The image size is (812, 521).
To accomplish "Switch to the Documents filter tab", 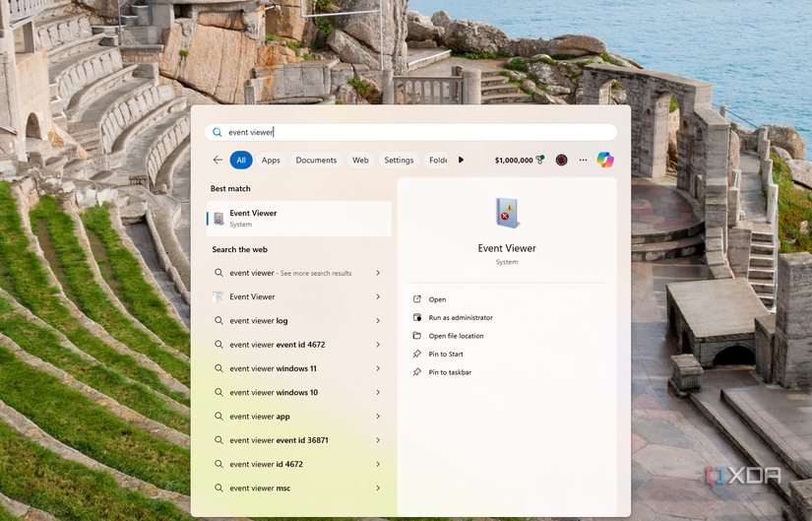I will pos(316,161).
